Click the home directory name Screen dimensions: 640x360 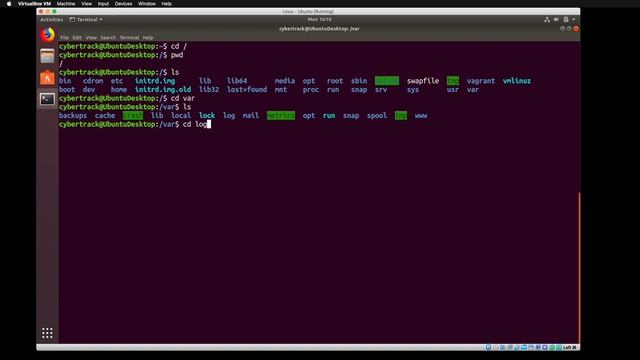click(x=119, y=89)
